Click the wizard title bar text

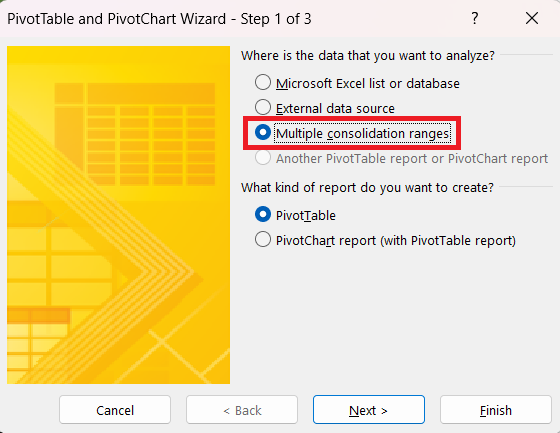point(159,19)
